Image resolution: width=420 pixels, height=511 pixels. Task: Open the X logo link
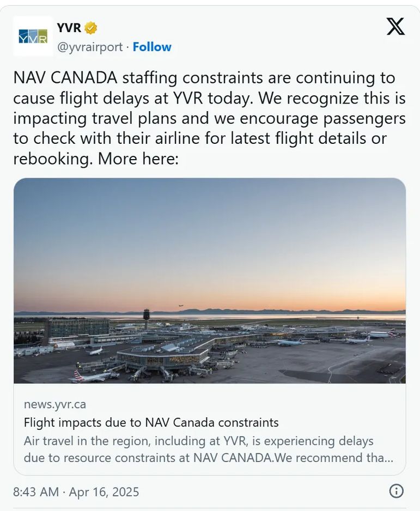(395, 26)
